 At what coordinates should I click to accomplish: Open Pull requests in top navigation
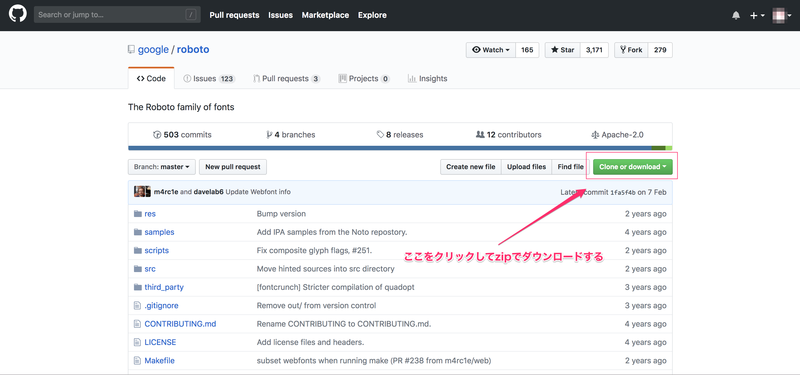point(234,15)
